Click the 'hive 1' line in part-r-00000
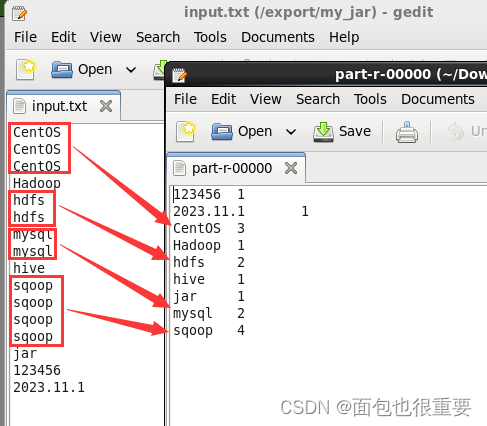 click(x=209, y=279)
